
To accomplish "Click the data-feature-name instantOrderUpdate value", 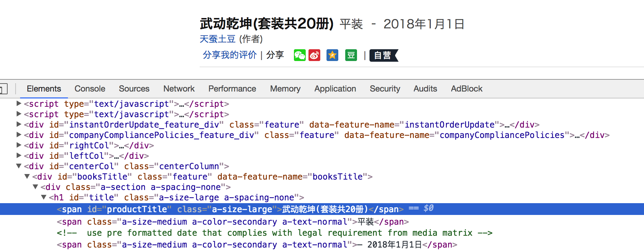I will coord(450,124).
